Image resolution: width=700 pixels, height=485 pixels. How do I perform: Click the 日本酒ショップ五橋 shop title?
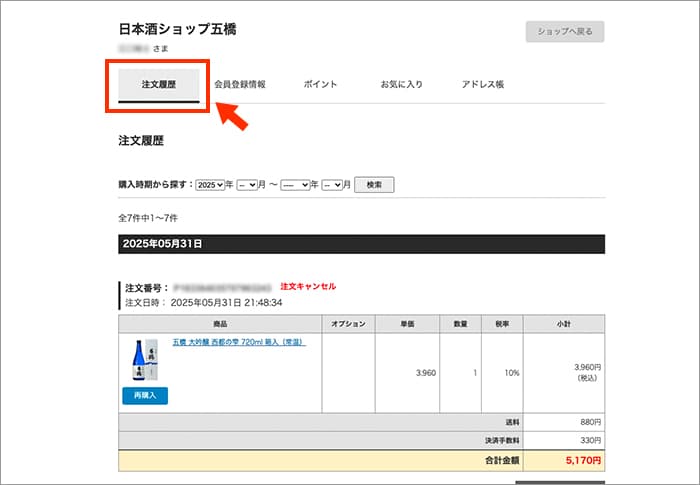[177, 29]
